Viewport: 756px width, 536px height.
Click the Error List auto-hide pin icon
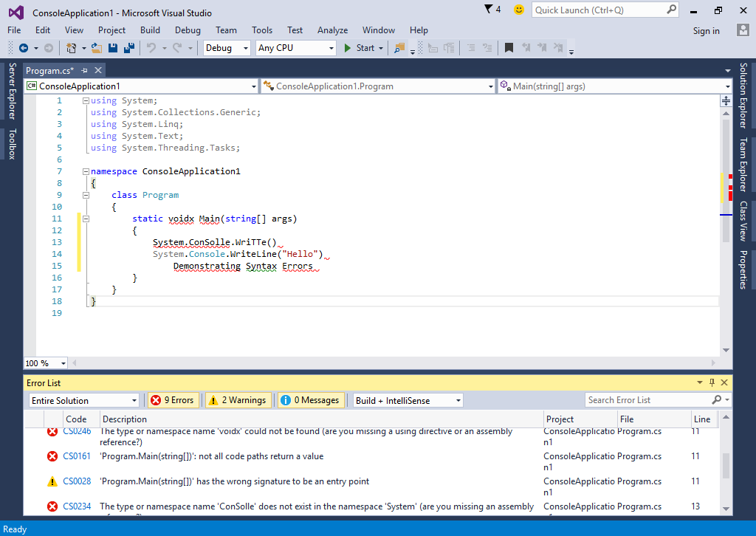point(712,382)
